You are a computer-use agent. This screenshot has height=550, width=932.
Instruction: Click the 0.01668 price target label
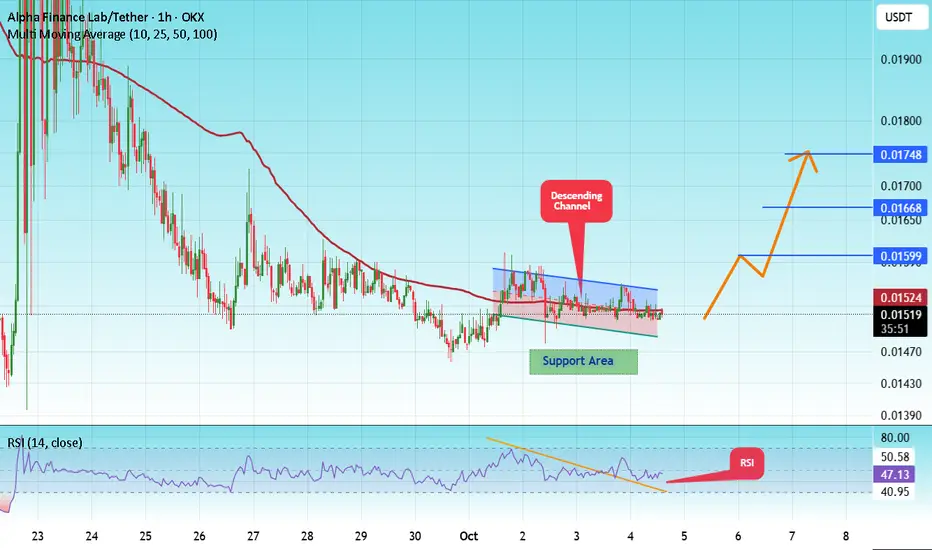[x=900, y=208]
